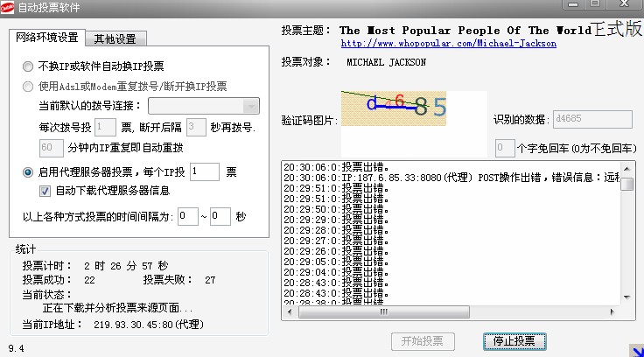Switch to the 其他设置 tab

tap(115, 39)
